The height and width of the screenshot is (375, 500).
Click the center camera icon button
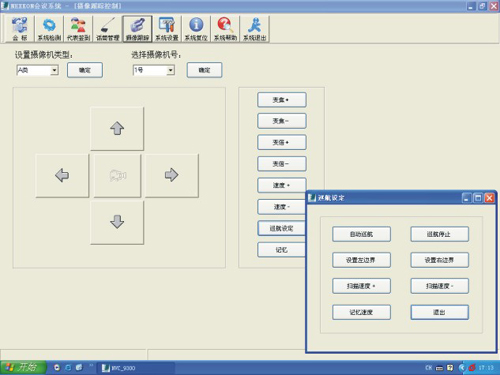(117, 175)
